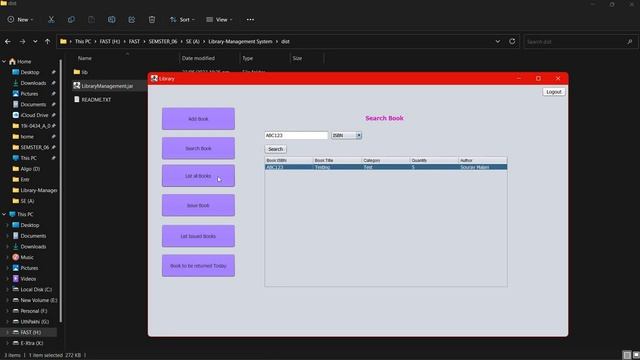Open recent locations dropdown beside forward arrow

pos(35,42)
